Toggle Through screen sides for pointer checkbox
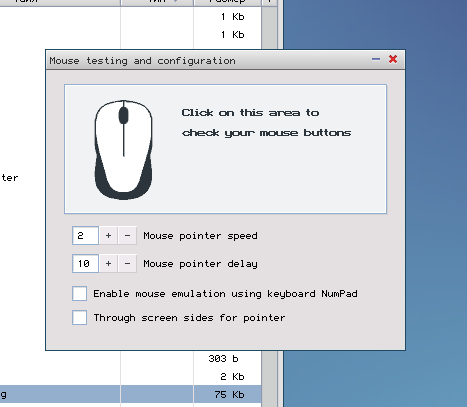The width and height of the screenshot is (467, 407). coord(80,318)
